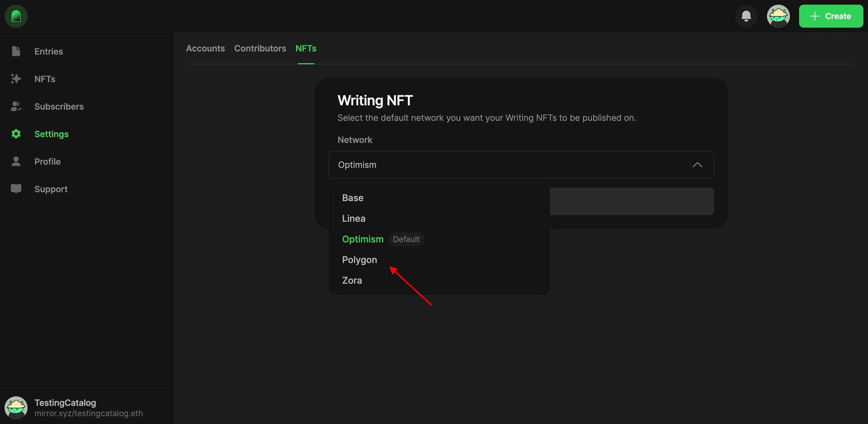The height and width of the screenshot is (424, 868).
Task: Click the NFTs sparkle icon in sidebar
Action: [16, 79]
